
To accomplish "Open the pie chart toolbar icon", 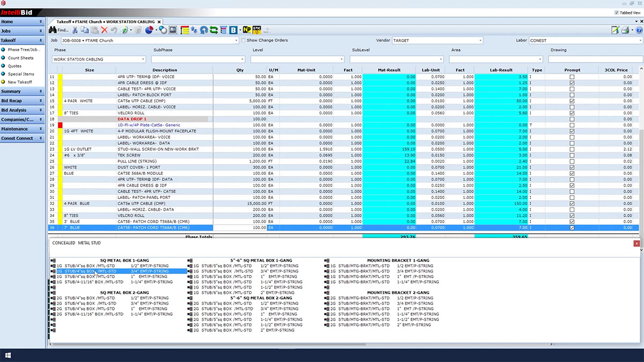I will coord(150,30).
